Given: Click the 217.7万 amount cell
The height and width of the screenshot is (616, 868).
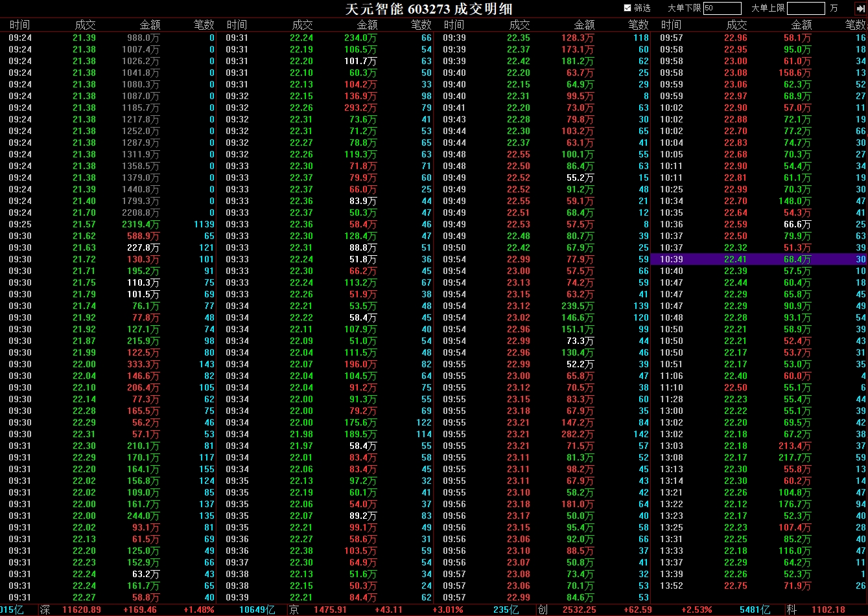Looking at the screenshot, I should tap(795, 457).
